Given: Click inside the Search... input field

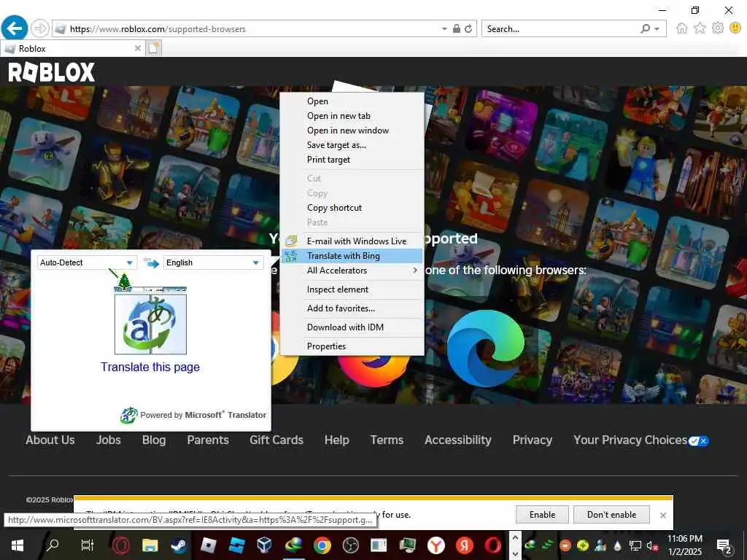Looking at the screenshot, I should click(x=560, y=28).
